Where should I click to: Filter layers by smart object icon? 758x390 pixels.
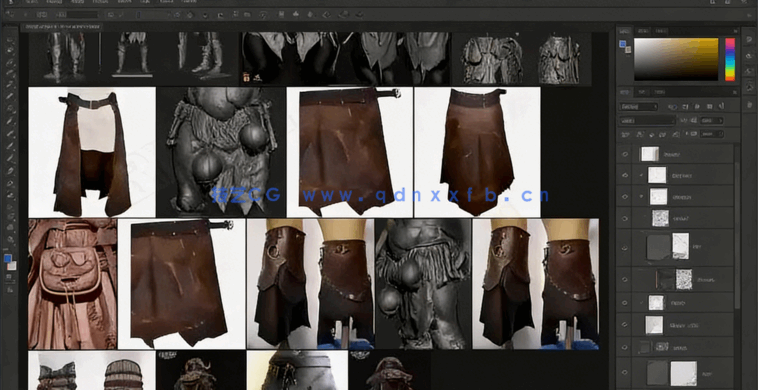(721, 107)
